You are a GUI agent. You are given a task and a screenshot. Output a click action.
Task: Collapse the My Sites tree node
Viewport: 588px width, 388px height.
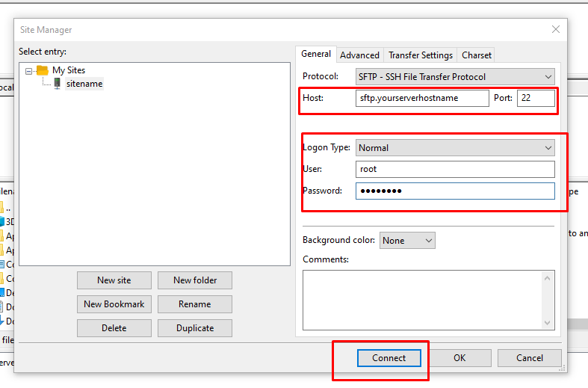[x=29, y=71]
